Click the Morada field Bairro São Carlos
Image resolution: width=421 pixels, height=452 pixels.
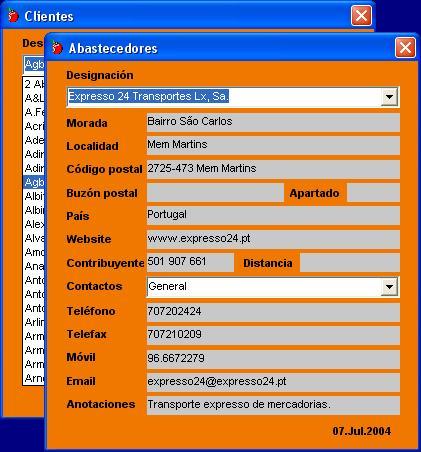point(273,122)
